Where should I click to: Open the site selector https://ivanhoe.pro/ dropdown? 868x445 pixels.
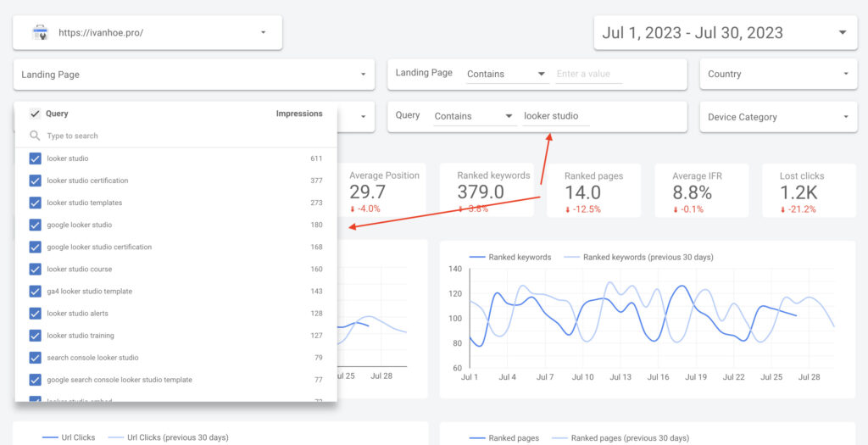coord(147,33)
